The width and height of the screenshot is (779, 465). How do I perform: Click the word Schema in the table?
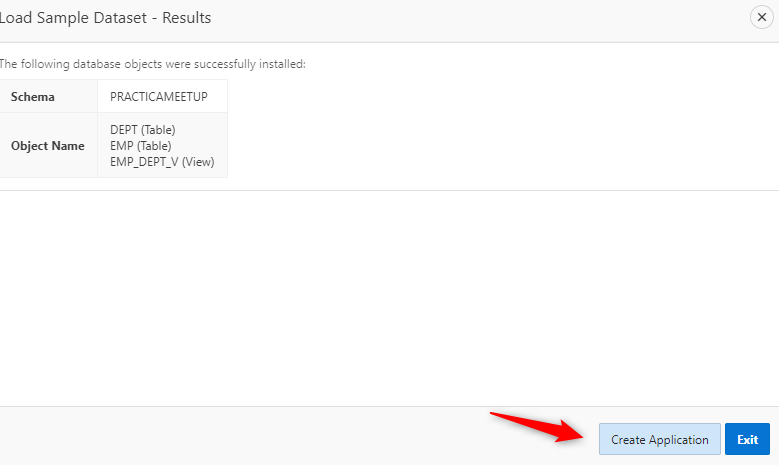[x=33, y=97]
